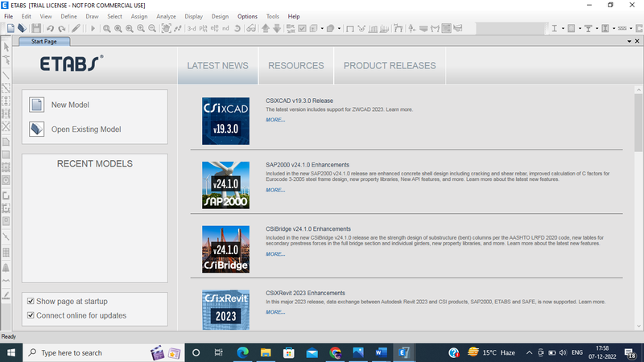Click the Move Up in List arrow
644x362 pixels.
tap(266, 28)
